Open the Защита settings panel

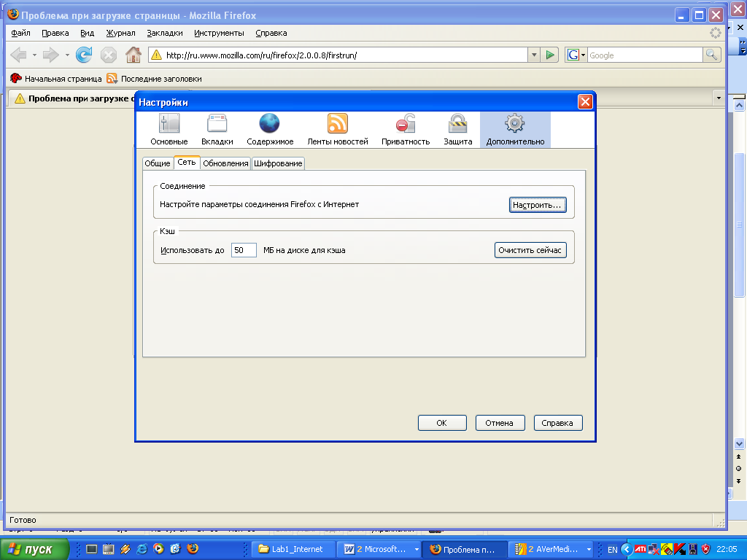point(458,130)
